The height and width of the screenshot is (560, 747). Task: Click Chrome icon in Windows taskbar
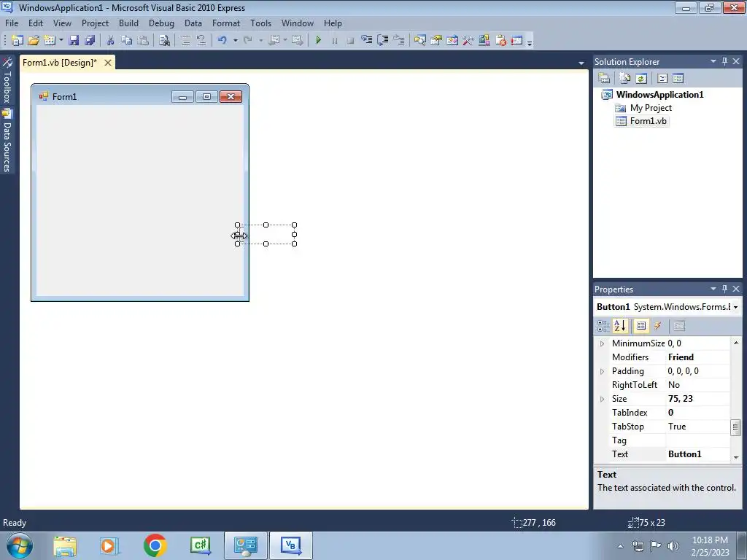155,545
